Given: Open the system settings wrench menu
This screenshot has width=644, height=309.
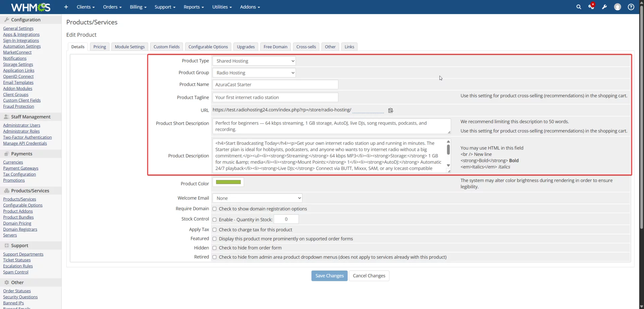Looking at the screenshot, I should (x=604, y=7).
